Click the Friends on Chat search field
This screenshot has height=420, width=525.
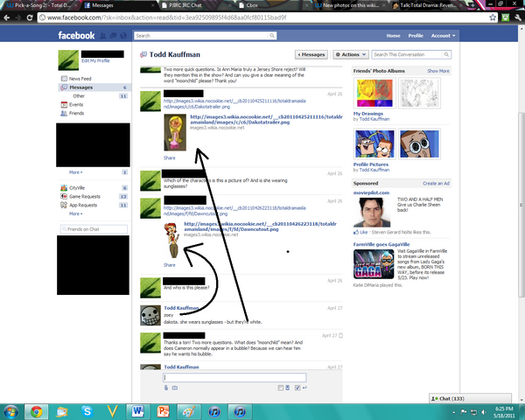(x=94, y=229)
